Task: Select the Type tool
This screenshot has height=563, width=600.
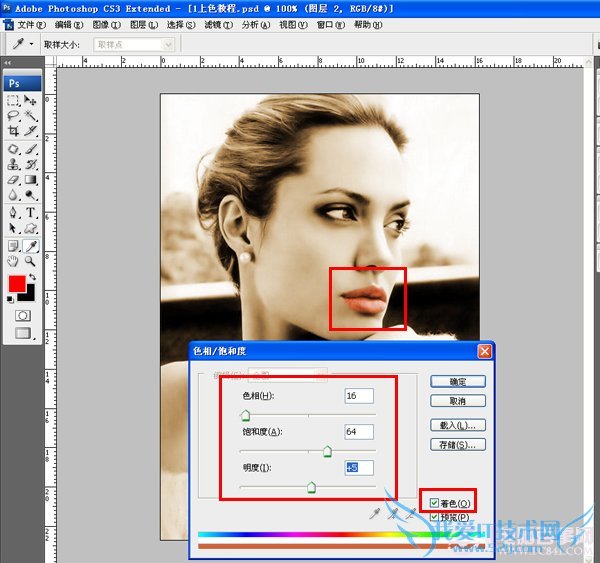Action: [x=31, y=213]
